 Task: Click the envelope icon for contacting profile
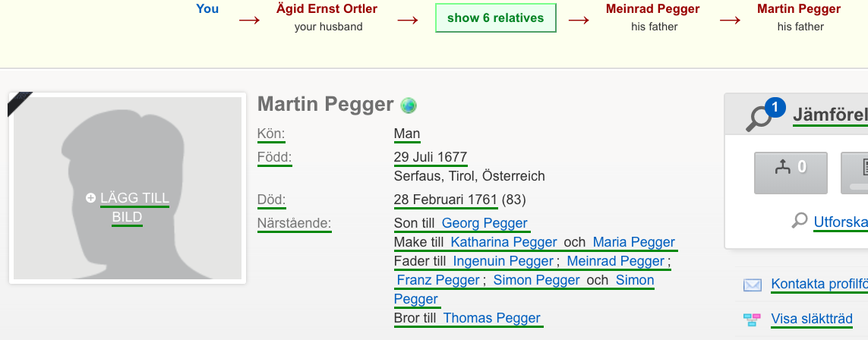pyautogui.click(x=753, y=285)
